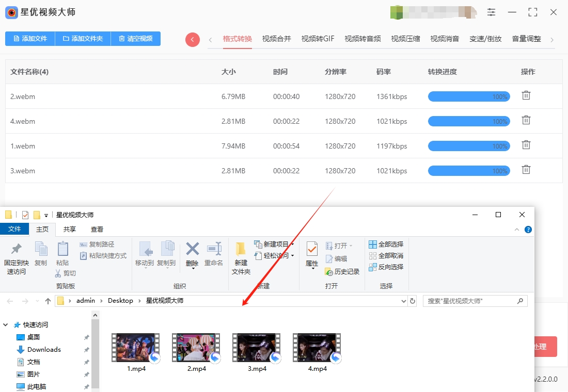Select the 4.mp4 video thumbnail

(x=318, y=348)
